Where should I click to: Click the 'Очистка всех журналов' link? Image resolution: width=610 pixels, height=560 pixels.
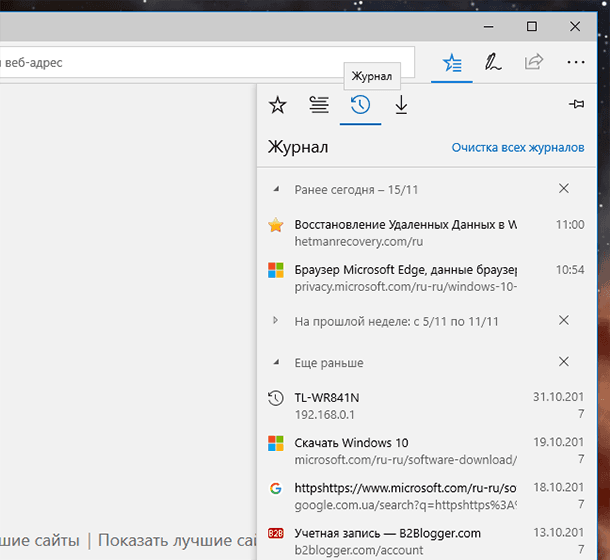(x=518, y=147)
